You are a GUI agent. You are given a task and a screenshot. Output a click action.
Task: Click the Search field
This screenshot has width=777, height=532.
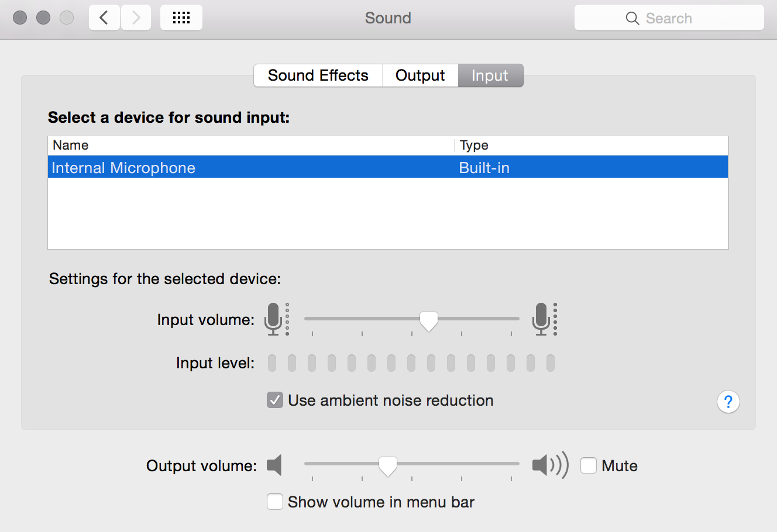point(669,18)
